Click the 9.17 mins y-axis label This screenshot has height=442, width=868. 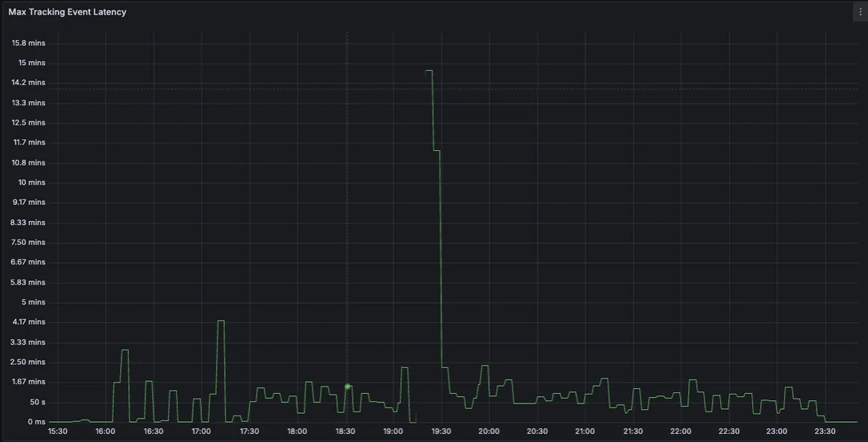28,203
